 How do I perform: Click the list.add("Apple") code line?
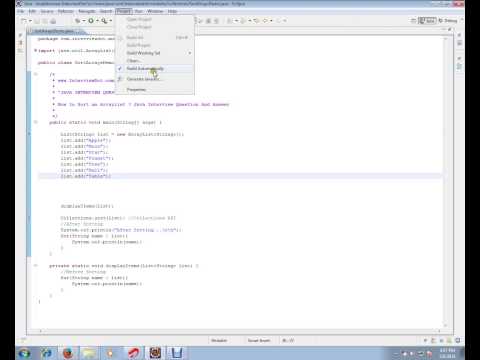pos(86,140)
